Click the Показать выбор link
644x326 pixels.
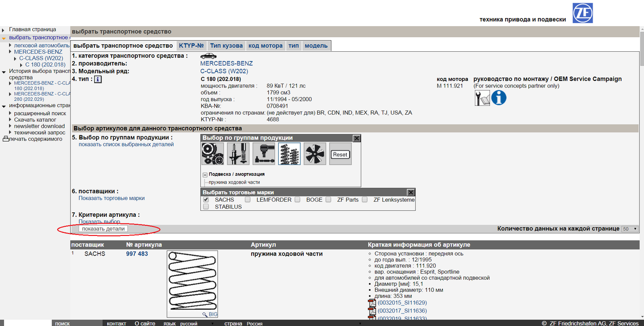point(100,222)
